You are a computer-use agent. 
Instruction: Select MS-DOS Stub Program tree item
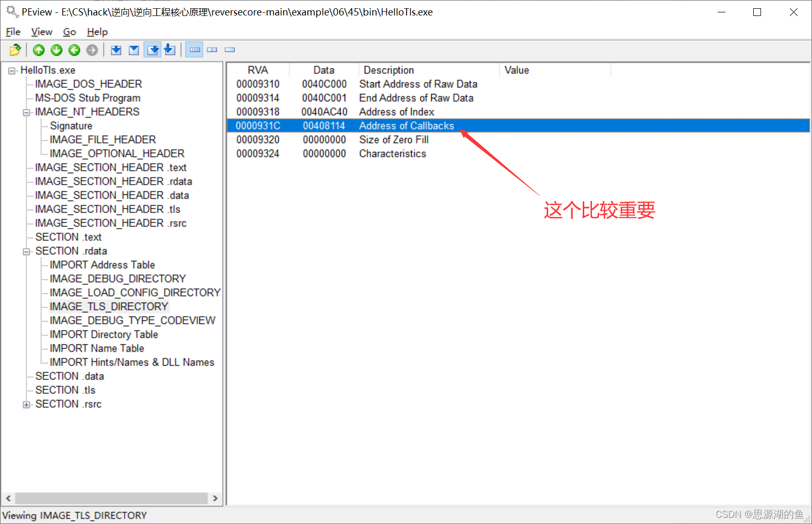click(x=88, y=98)
